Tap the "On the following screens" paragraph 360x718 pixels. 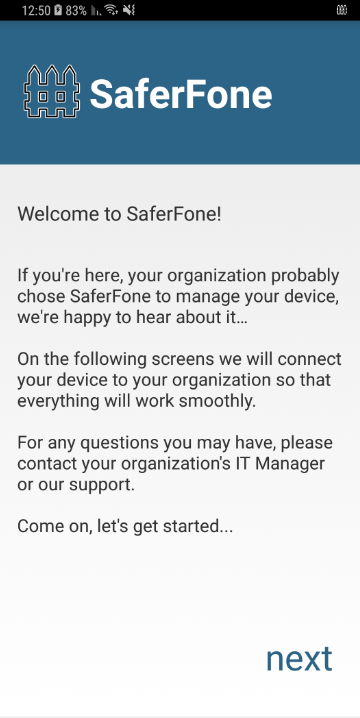(x=180, y=380)
